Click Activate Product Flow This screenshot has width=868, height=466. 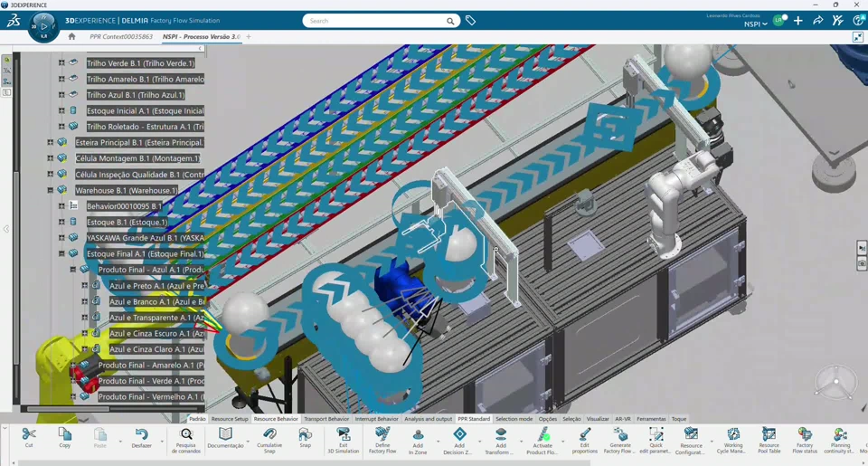[542, 441]
